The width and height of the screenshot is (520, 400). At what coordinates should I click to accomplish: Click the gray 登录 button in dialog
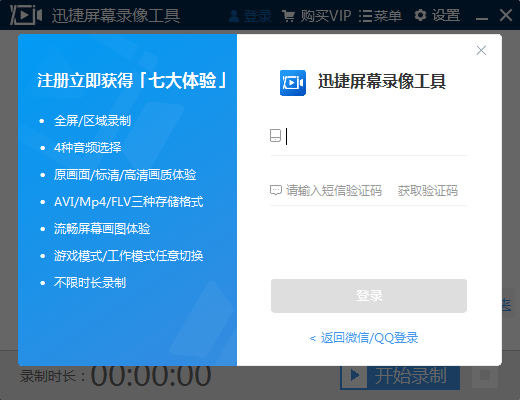(x=369, y=296)
